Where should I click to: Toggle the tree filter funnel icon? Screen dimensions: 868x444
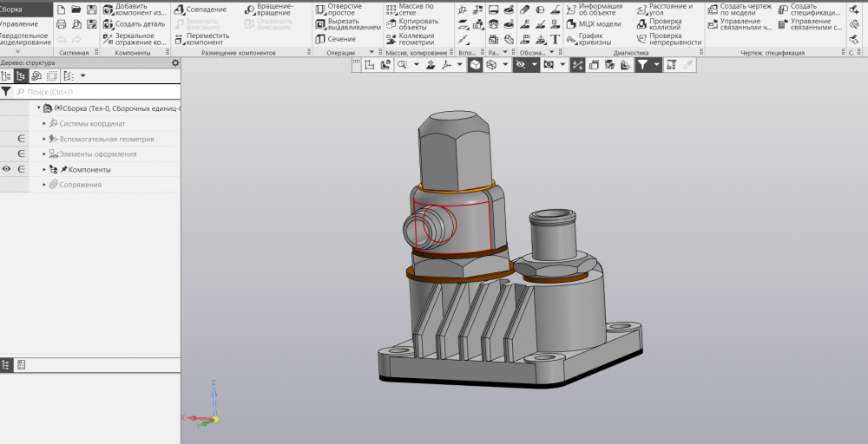click(6, 91)
